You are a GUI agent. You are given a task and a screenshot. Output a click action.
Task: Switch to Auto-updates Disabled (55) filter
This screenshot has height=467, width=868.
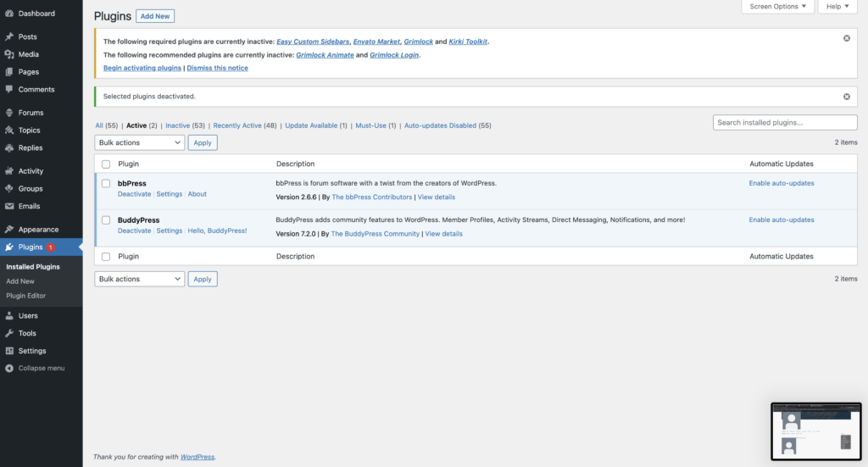tap(448, 125)
